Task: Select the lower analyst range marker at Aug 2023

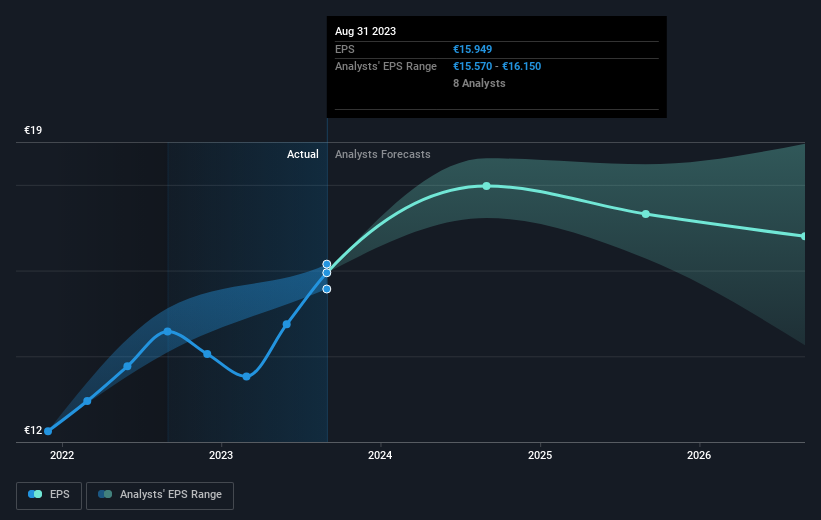Action: 327,289
